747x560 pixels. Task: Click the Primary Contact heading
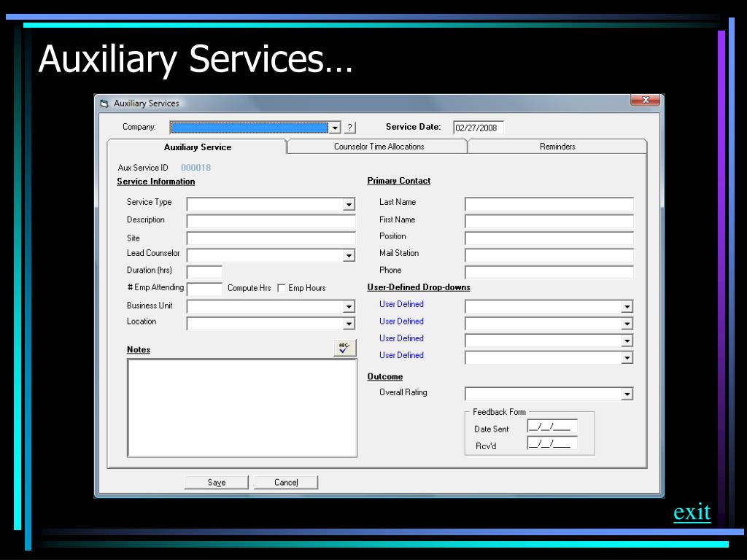(399, 181)
